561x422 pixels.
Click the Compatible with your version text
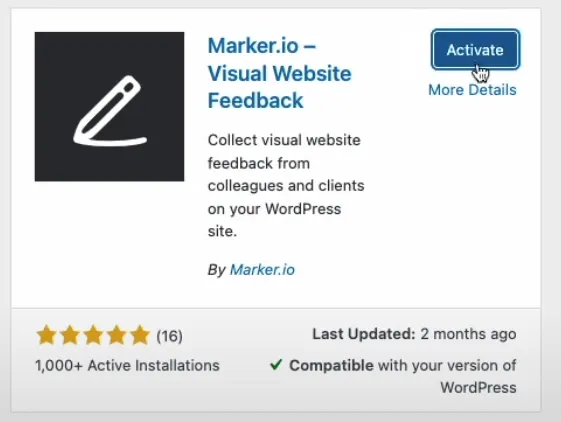point(403,377)
